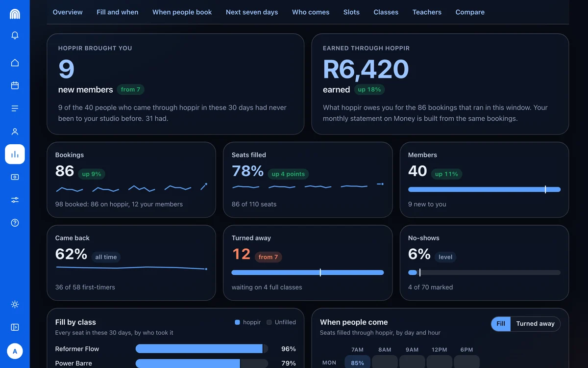Click the 'up 9%' Bookings badge
The width and height of the screenshot is (588, 368).
tap(92, 174)
